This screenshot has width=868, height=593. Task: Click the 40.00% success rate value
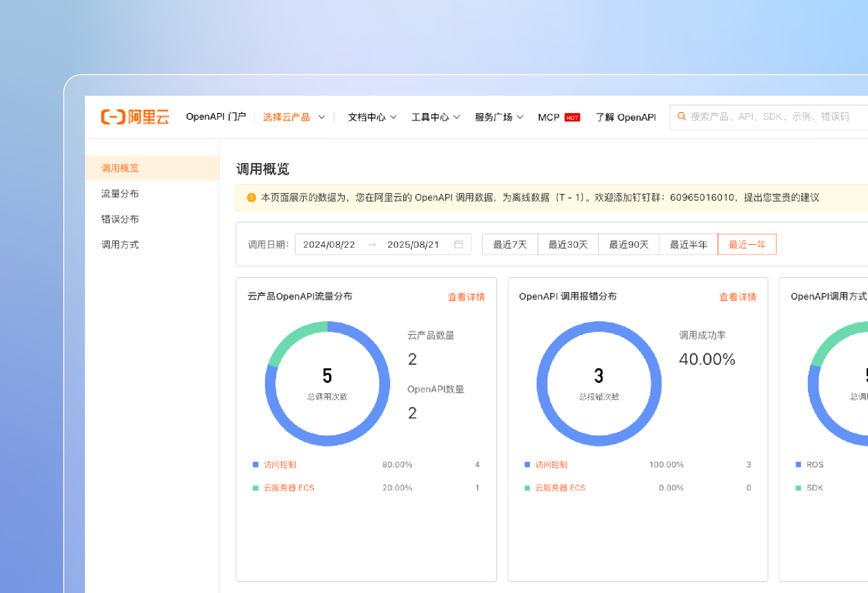click(707, 359)
